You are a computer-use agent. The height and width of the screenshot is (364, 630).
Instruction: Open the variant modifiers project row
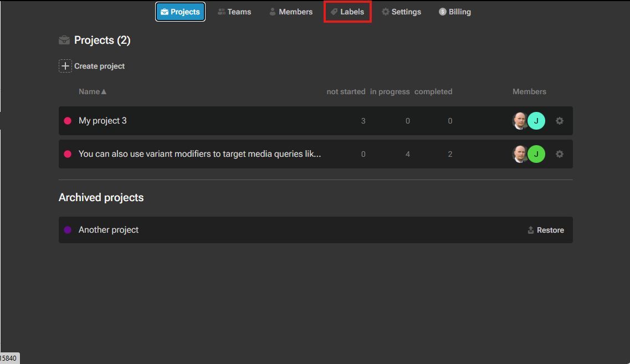199,154
